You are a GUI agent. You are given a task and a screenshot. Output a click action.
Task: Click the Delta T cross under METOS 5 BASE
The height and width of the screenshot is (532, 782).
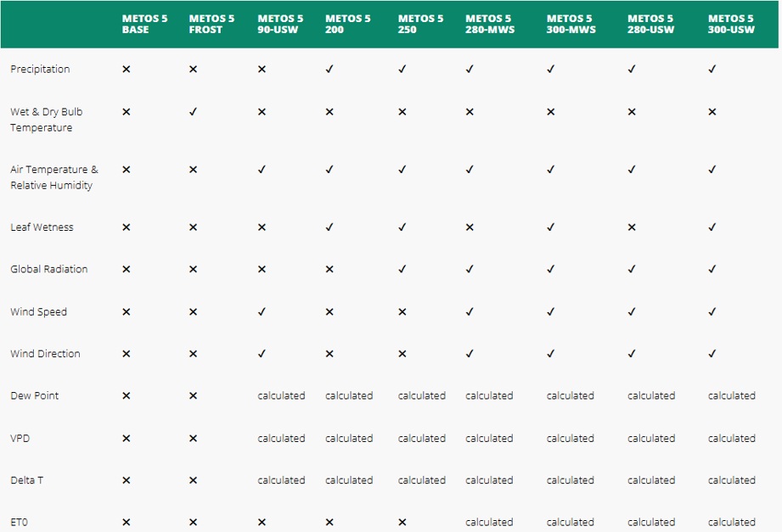(x=127, y=480)
